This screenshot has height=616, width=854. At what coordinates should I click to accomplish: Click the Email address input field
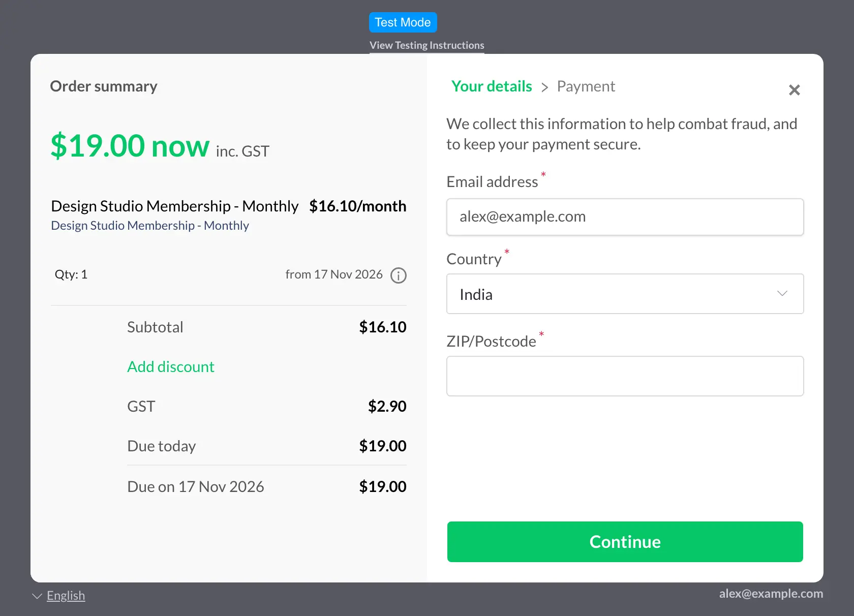point(625,217)
